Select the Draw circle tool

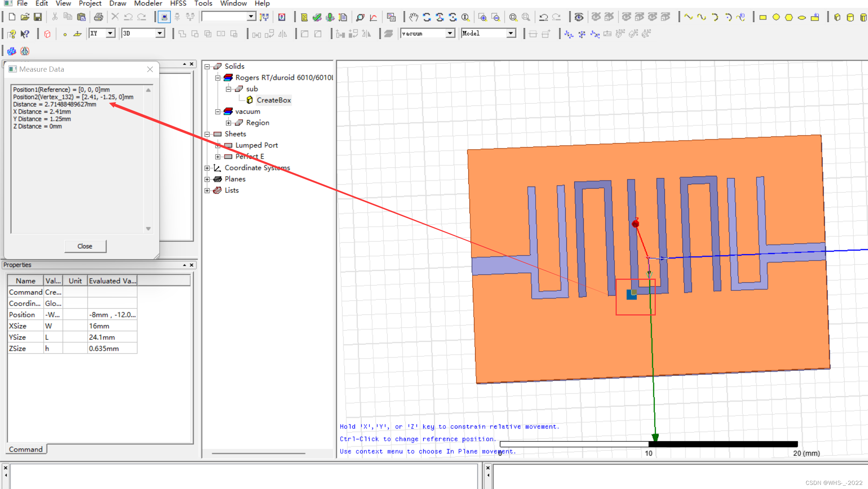pyautogui.click(x=776, y=17)
